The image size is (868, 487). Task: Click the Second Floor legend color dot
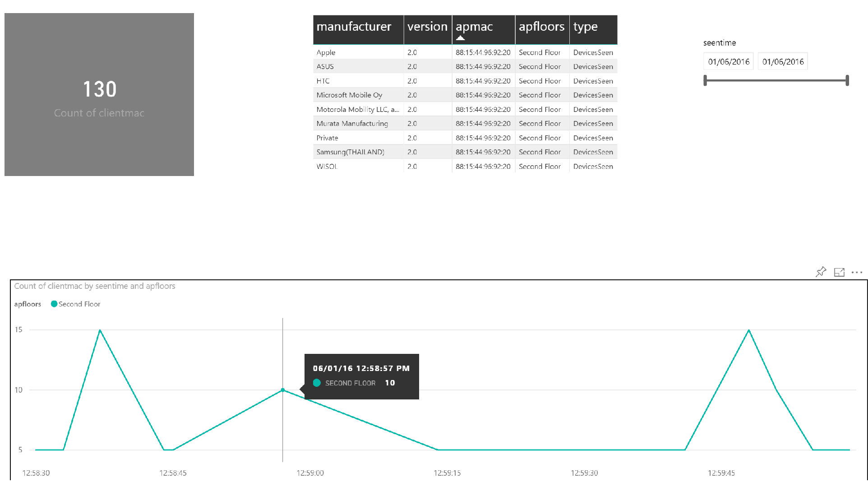pyautogui.click(x=54, y=304)
